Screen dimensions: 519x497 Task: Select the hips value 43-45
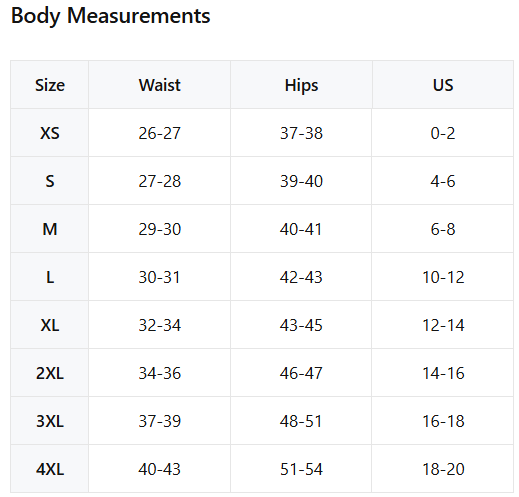click(301, 325)
